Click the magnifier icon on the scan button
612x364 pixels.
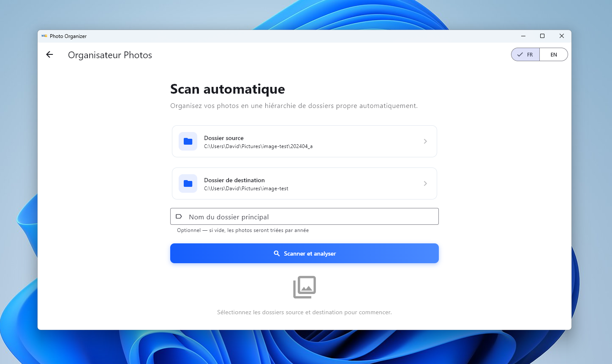pyautogui.click(x=277, y=253)
